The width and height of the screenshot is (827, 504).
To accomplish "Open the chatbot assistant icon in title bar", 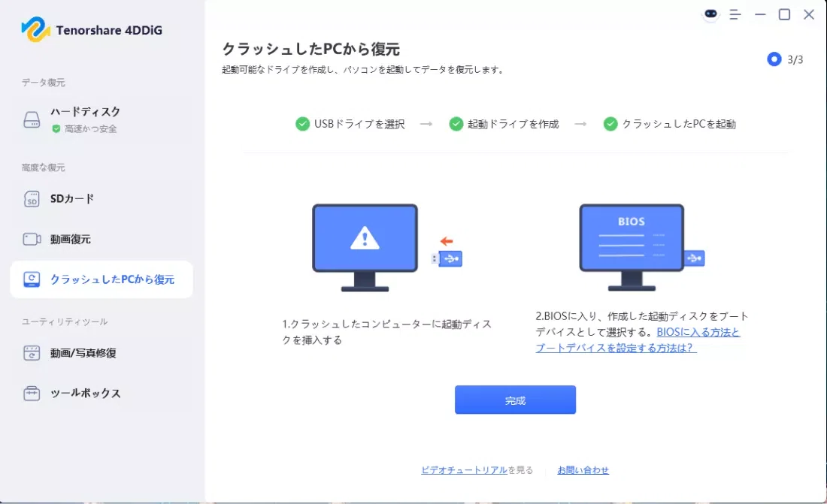I will pyautogui.click(x=710, y=14).
